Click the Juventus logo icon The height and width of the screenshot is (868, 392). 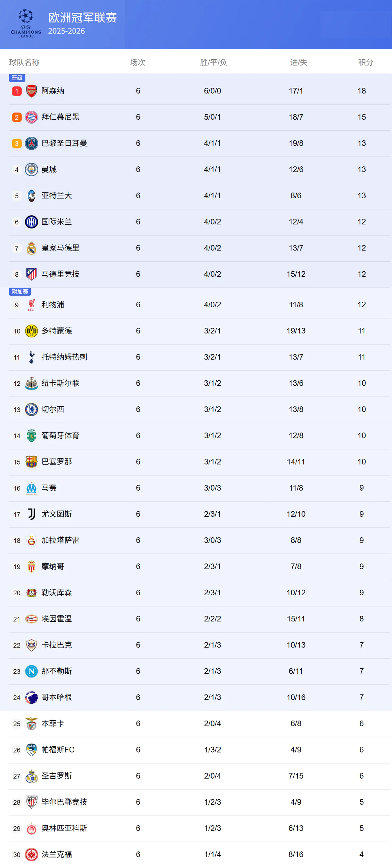(x=31, y=514)
